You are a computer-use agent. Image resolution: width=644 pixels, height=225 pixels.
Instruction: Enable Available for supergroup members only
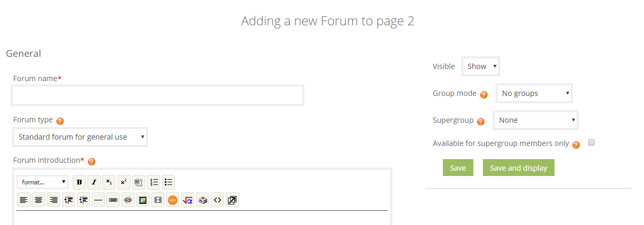[x=591, y=143]
